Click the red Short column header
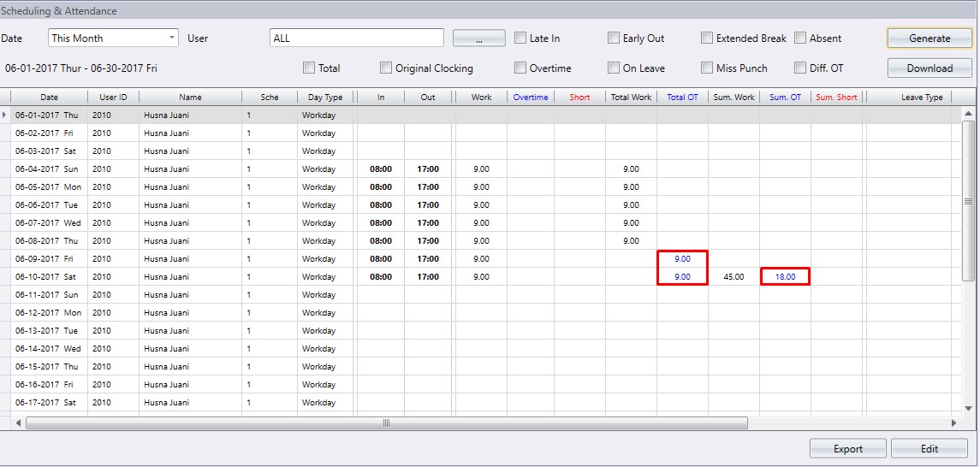 579,98
